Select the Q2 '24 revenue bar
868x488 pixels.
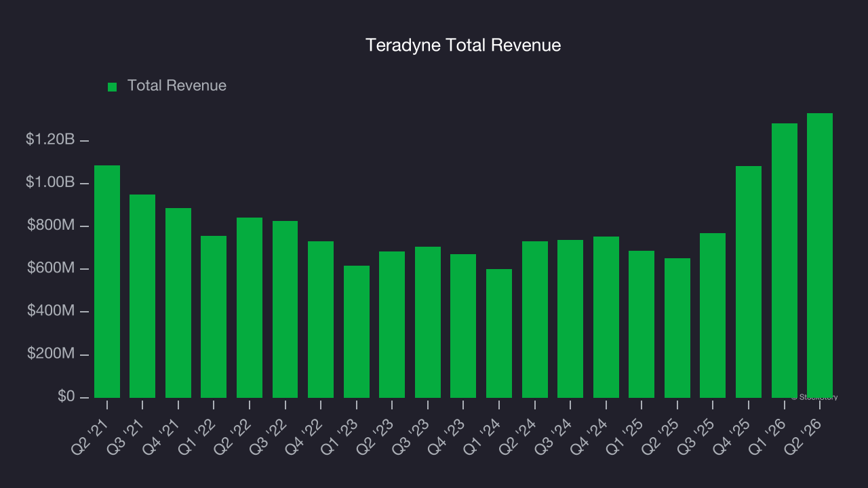pos(535,319)
